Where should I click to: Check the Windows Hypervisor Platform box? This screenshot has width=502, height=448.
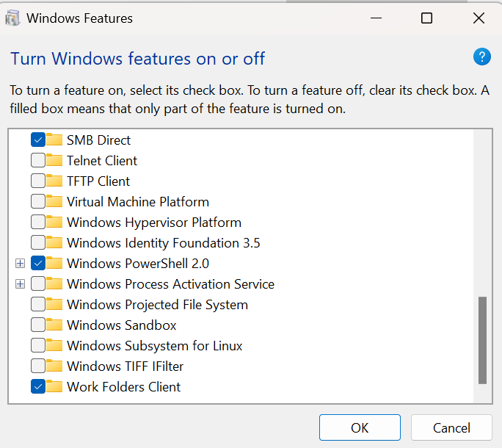pos(38,222)
